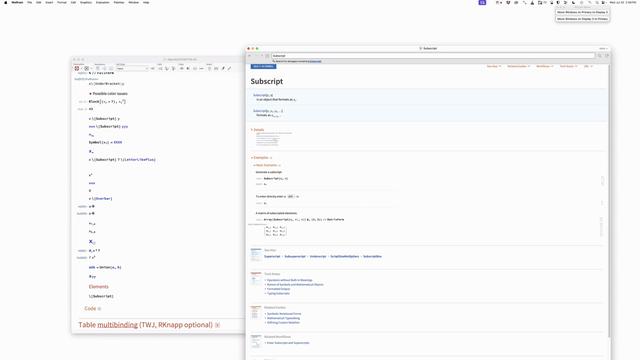Click the blue button above the Subscript title
Viewport: 640px width, 360px height.
point(263,66)
